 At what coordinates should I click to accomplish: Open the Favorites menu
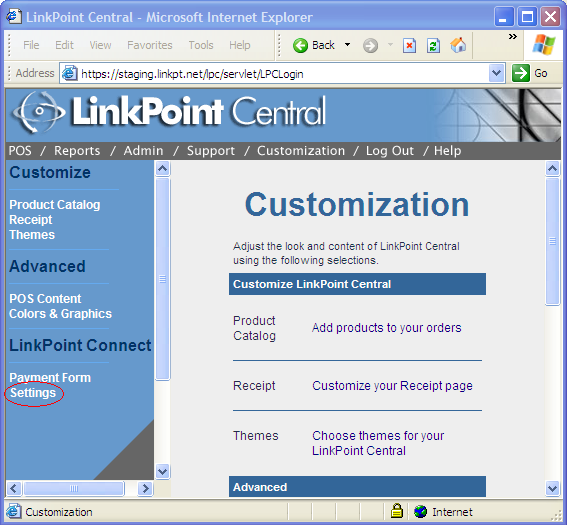click(x=150, y=45)
